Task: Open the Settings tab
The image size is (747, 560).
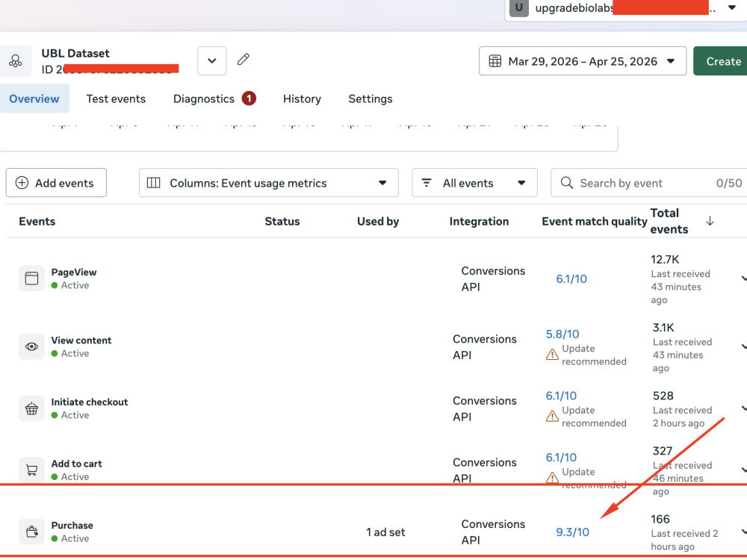Action: coord(371,99)
